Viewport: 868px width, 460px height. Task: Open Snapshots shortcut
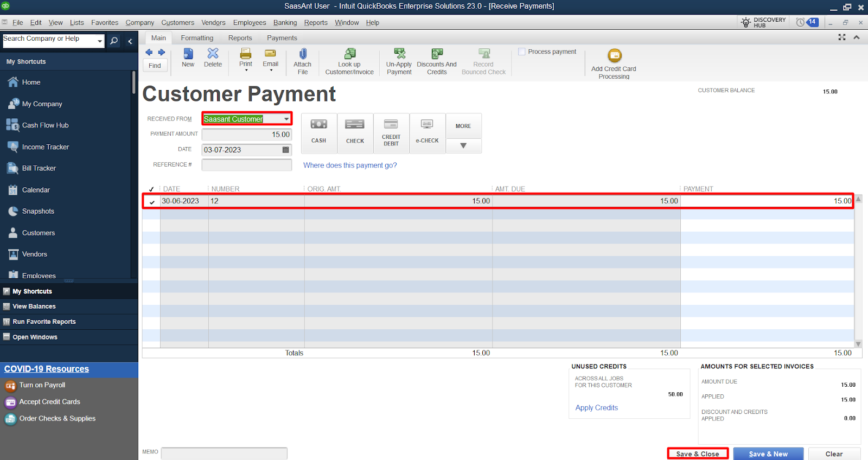(x=38, y=212)
